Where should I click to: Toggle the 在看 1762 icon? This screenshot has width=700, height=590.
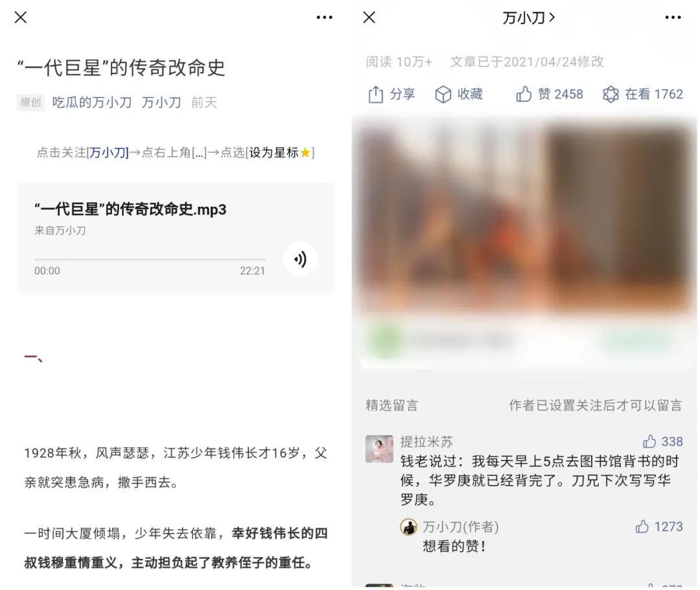611,94
